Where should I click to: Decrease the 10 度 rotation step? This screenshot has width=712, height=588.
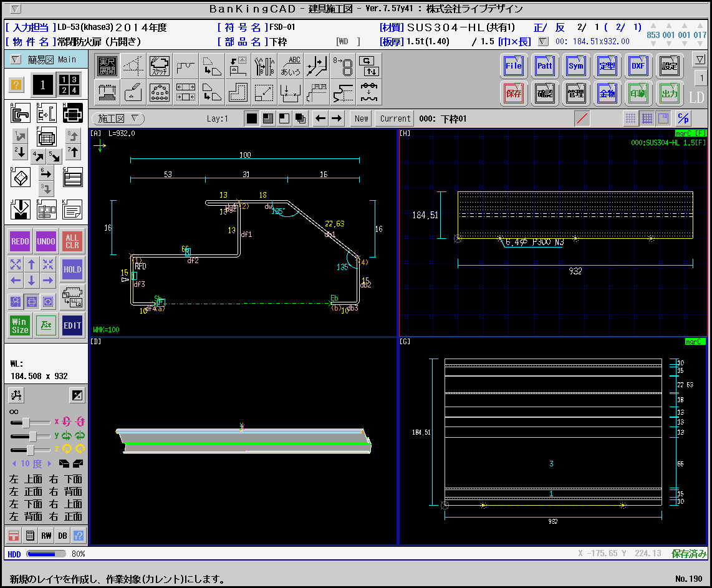point(14,463)
